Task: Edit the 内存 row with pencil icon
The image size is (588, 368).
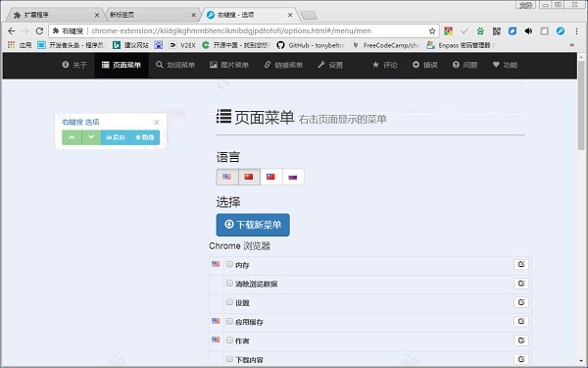Action: pos(521,264)
